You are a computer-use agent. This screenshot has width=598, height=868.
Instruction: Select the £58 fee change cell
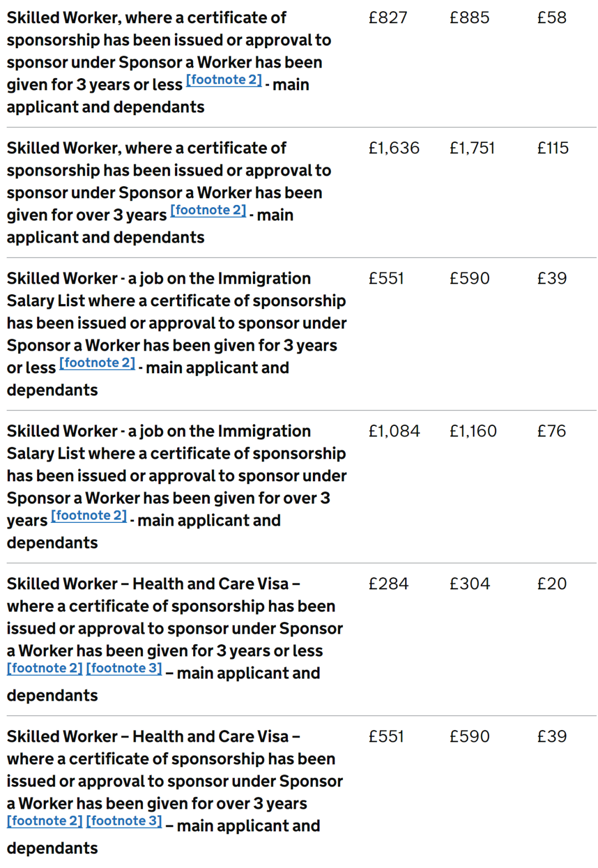[552, 18]
